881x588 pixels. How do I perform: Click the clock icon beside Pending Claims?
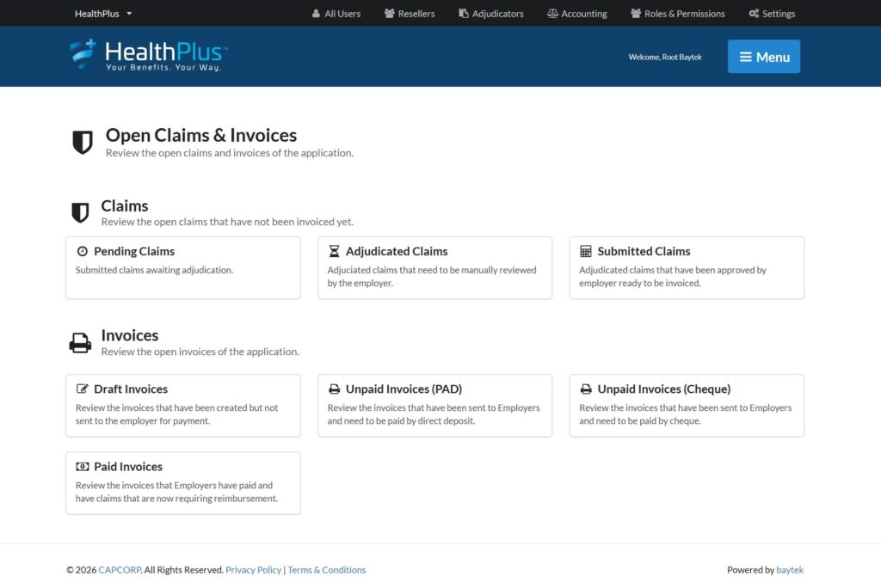pyautogui.click(x=83, y=252)
